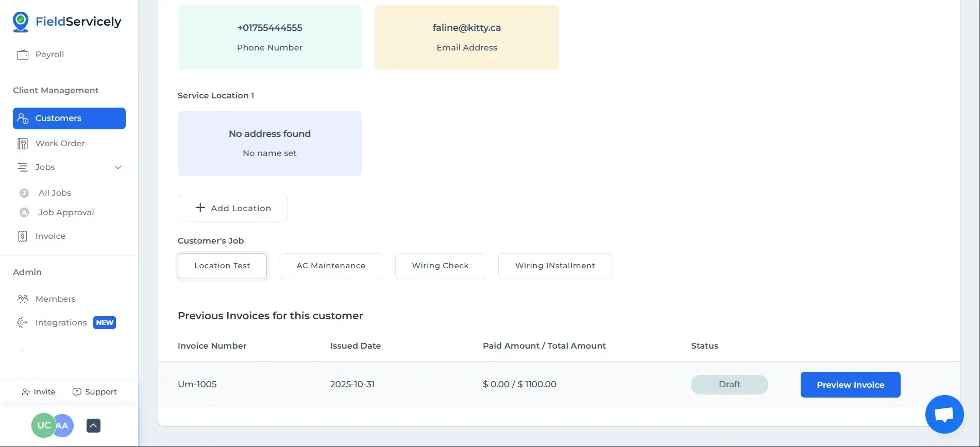
Task: Click the Integrations icon in Admin section
Action: point(23,322)
